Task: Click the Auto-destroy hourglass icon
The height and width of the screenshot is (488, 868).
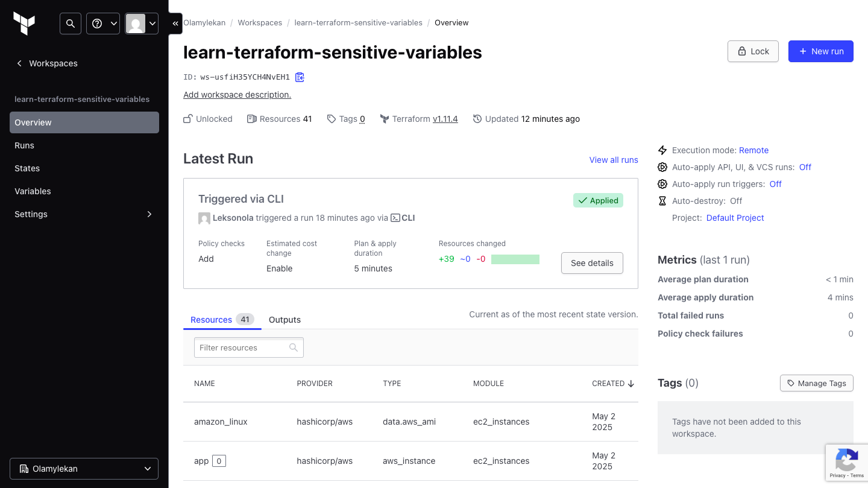Action: 662,201
